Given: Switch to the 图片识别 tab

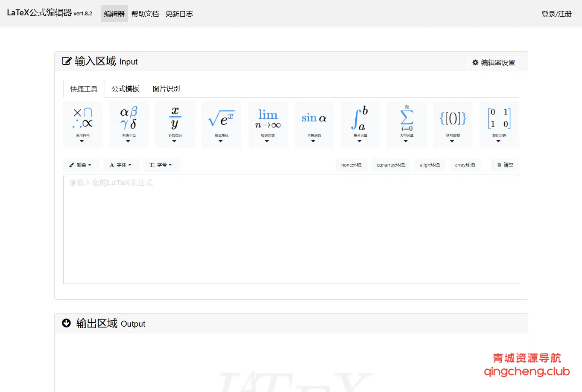Looking at the screenshot, I should (166, 89).
